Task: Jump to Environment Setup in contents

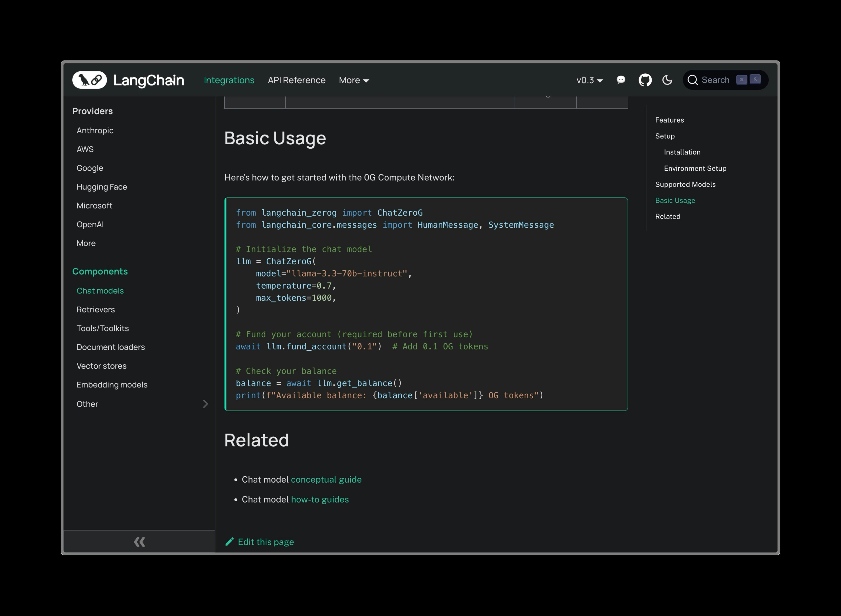Action: pyautogui.click(x=695, y=168)
